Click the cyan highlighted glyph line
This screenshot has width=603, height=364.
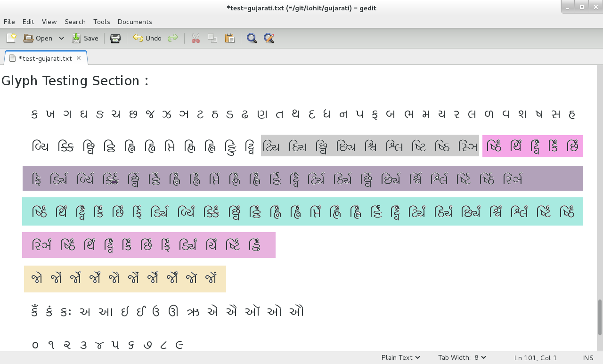(302, 211)
